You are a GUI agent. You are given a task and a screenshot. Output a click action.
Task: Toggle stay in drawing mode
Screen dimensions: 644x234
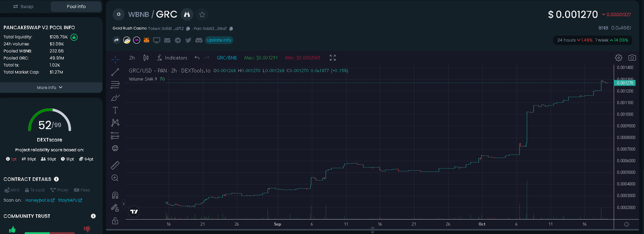click(115, 207)
